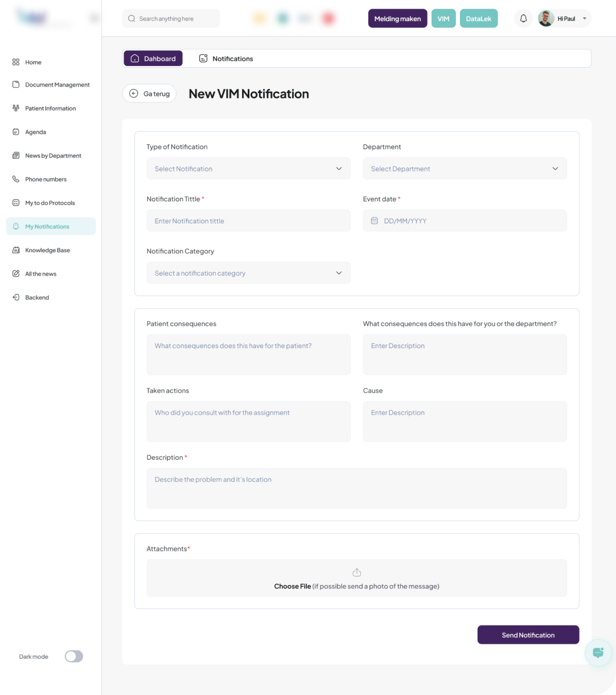Open Knowledge Base in sidebar
The width and height of the screenshot is (616, 695).
[x=47, y=250]
